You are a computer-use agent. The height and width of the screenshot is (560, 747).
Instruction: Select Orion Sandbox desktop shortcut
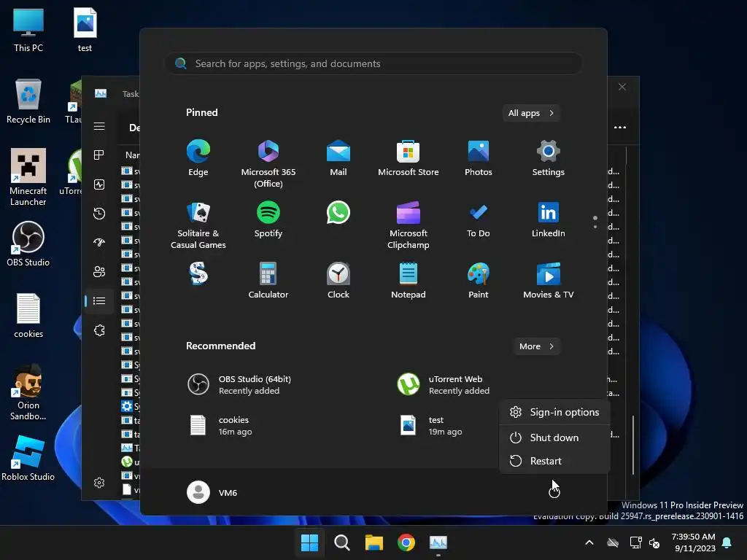point(28,392)
